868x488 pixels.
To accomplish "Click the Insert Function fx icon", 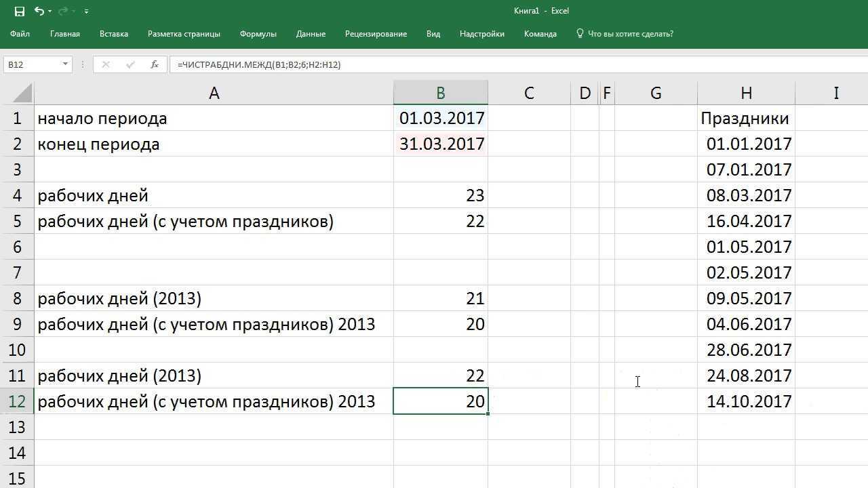I will pos(155,64).
